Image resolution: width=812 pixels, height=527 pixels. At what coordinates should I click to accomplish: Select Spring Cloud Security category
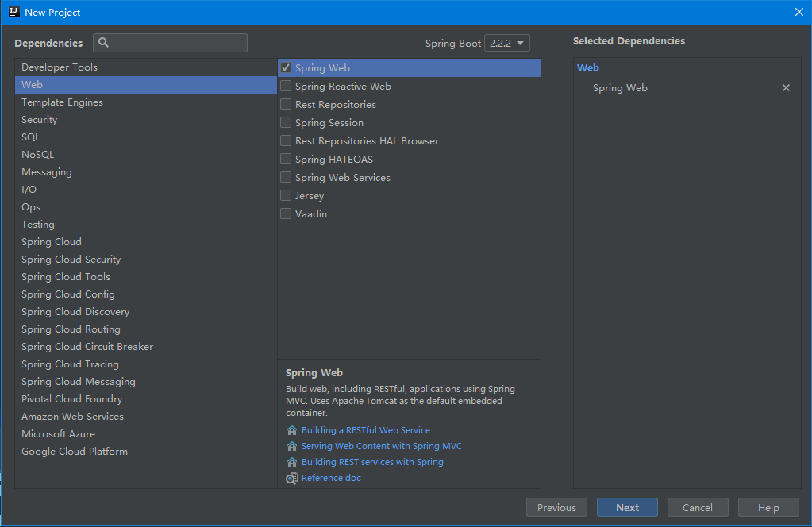point(146,260)
